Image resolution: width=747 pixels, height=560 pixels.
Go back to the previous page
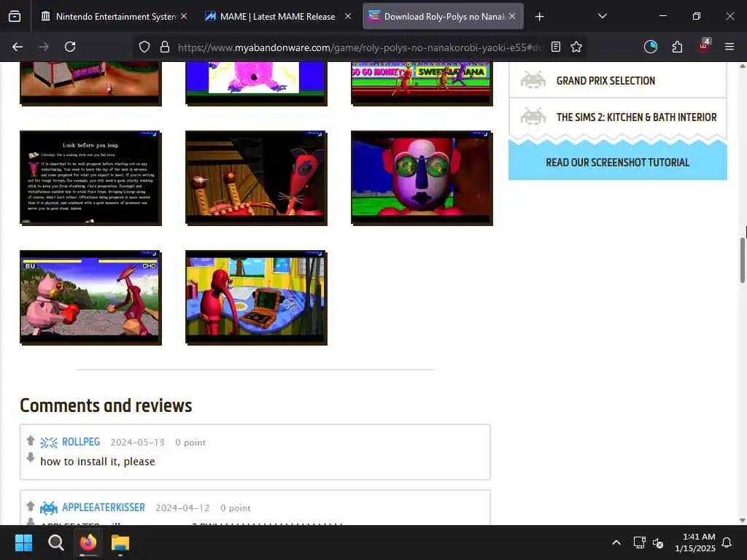[x=18, y=47]
